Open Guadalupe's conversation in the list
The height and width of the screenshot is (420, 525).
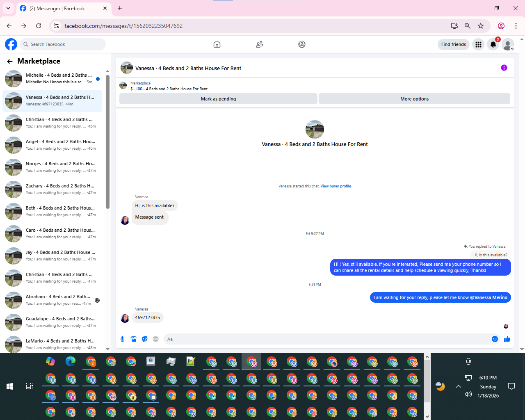point(52,322)
